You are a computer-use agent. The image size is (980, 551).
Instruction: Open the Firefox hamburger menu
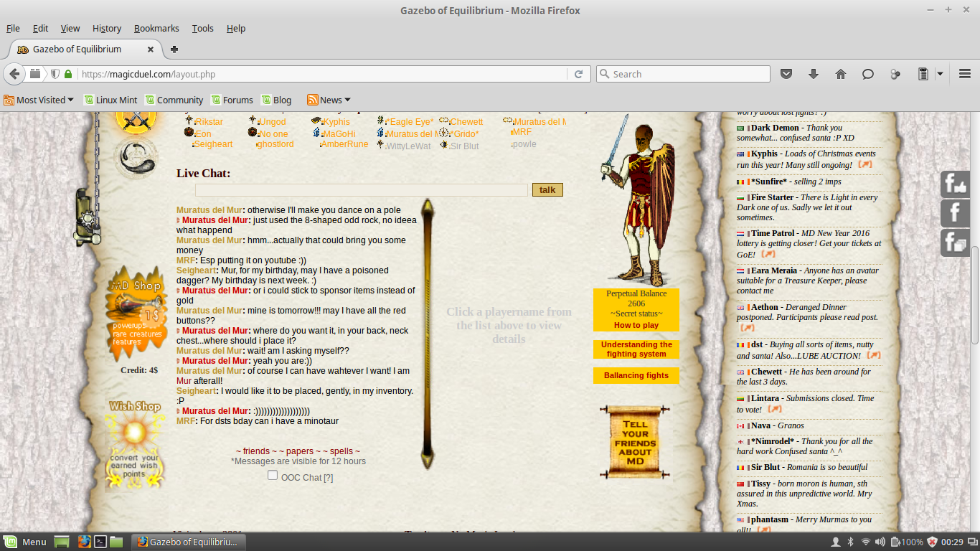coord(965,74)
